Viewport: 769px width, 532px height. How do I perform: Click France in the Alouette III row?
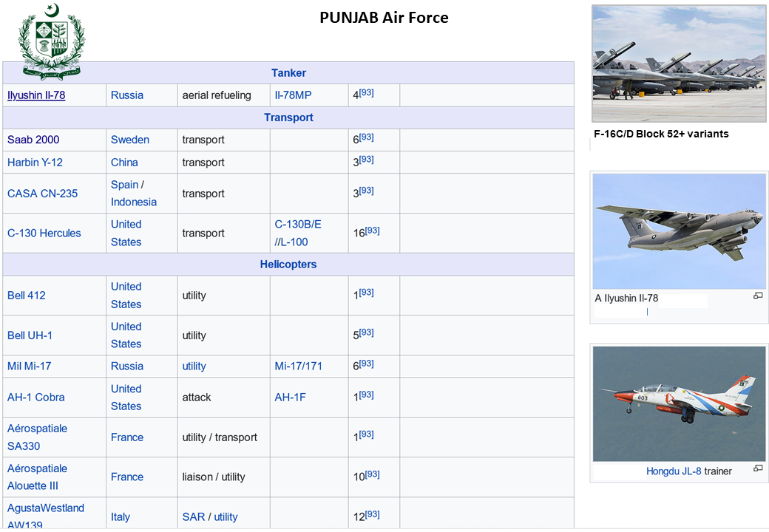127,477
